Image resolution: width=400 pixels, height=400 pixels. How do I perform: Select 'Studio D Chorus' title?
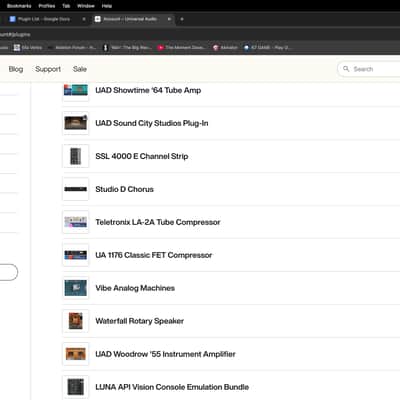pos(124,189)
